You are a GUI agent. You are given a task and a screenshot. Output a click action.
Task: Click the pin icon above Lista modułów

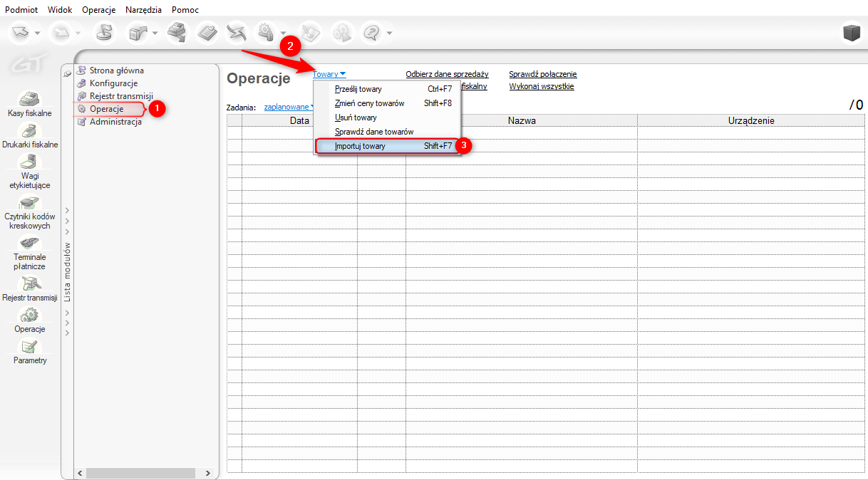pyautogui.click(x=67, y=73)
